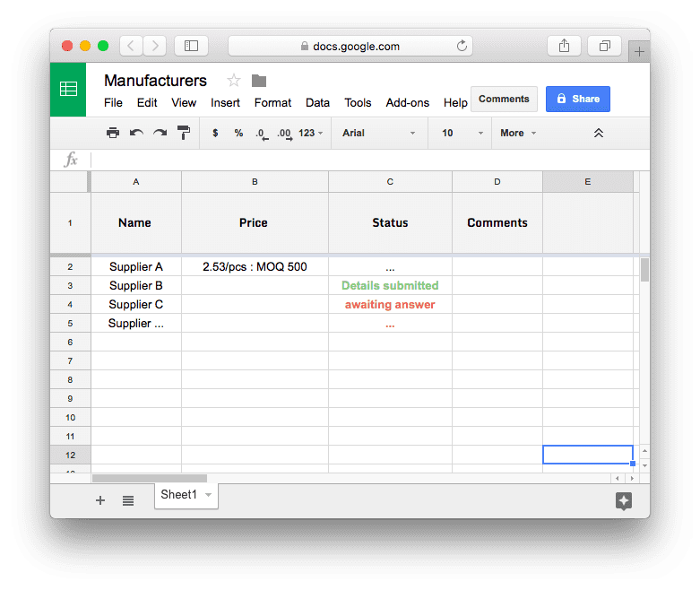The height and width of the screenshot is (590, 700).
Task: Select the Details submitted cell
Action: pos(390,285)
